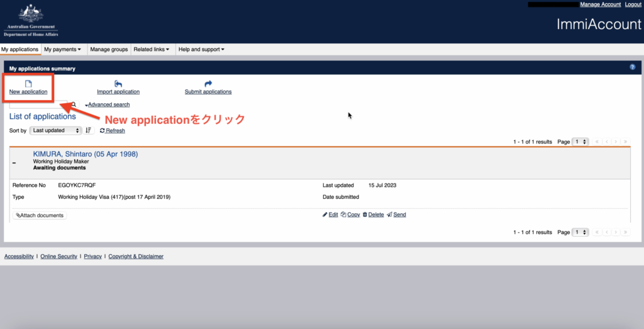This screenshot has height=329, width=644.
Task: Open the top Page number dropdown
Action: click(580, 142)
